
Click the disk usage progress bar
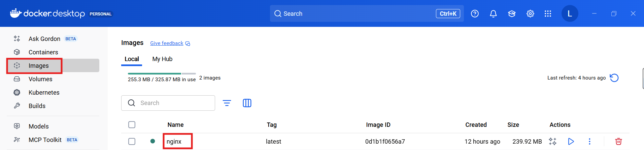click(162, 73)
